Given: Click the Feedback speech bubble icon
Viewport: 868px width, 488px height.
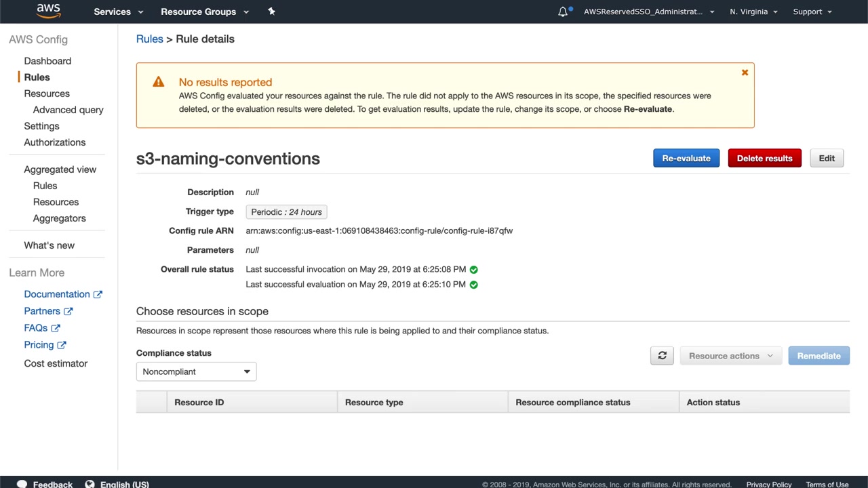Looking at the screenshot, I should tap(22, 484).
